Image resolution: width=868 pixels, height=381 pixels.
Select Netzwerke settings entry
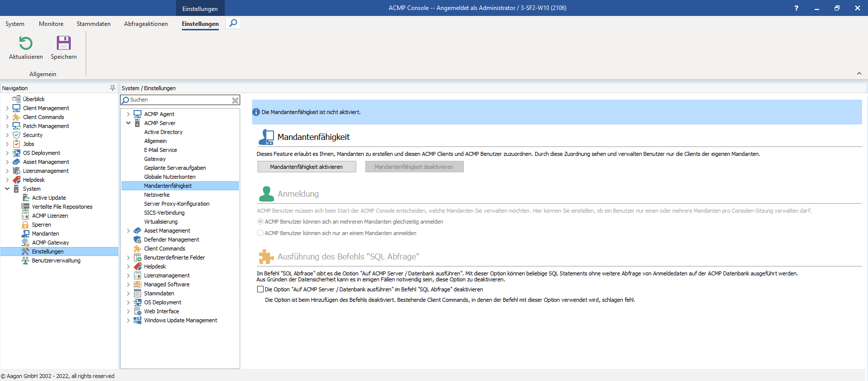click(x=157, y=195)
